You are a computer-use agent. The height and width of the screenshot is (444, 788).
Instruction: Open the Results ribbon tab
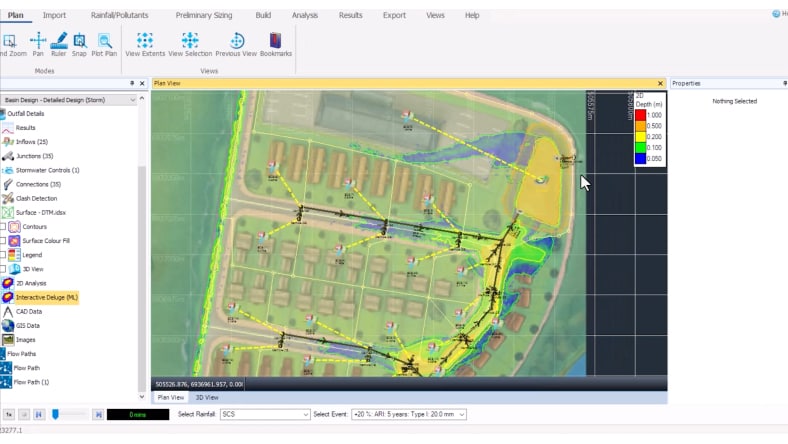coord(350,15)
